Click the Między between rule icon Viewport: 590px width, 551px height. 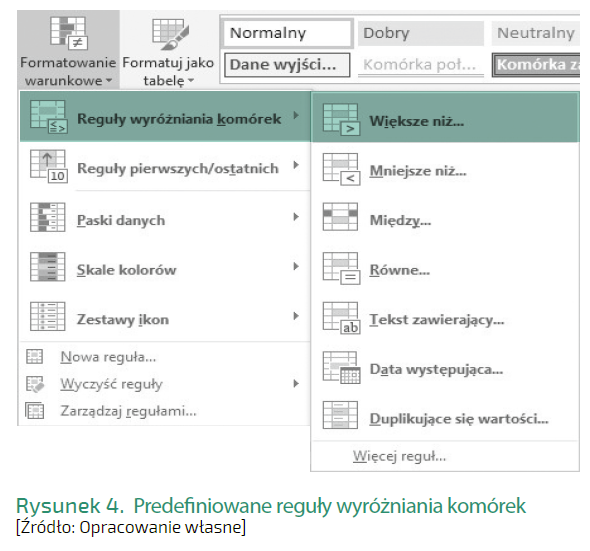pos(340,217)
